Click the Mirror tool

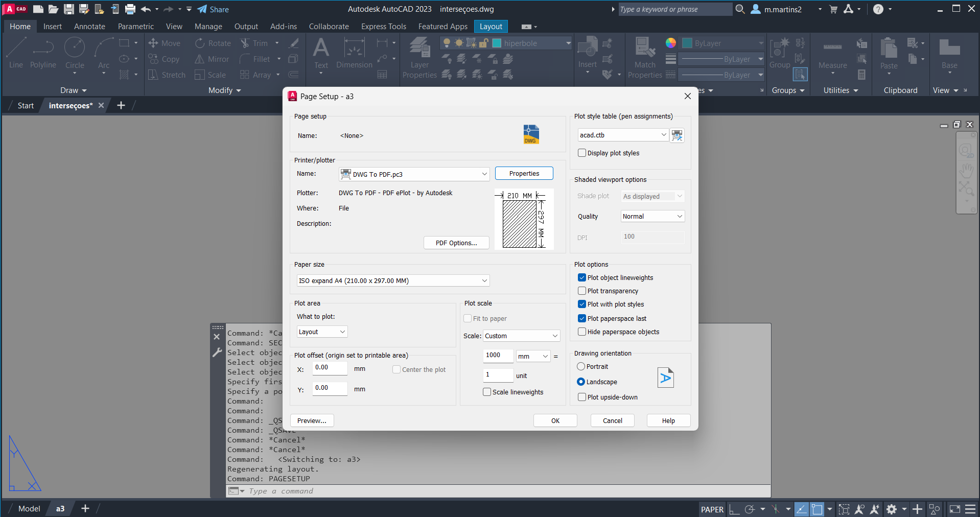tap(212, 59)
